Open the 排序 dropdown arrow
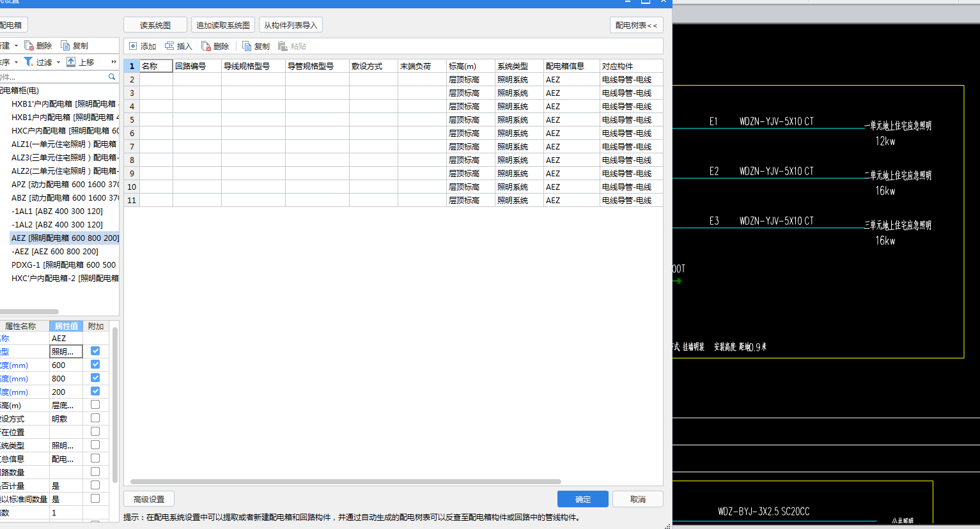 16,63
